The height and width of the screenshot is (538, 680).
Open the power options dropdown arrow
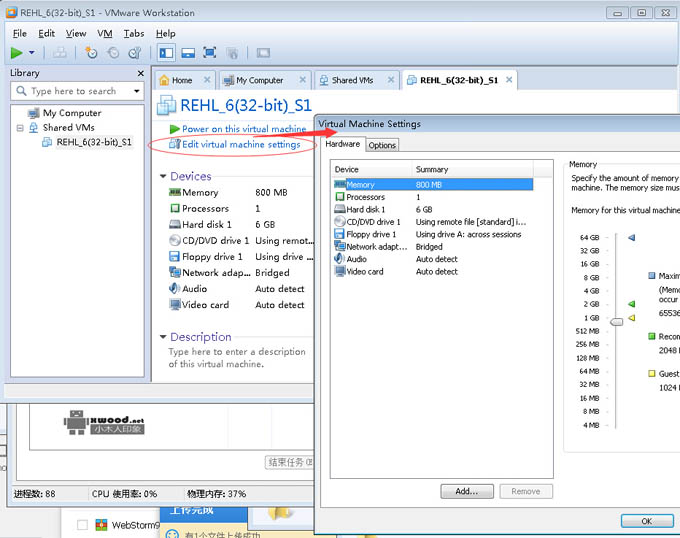coord(32,53)
